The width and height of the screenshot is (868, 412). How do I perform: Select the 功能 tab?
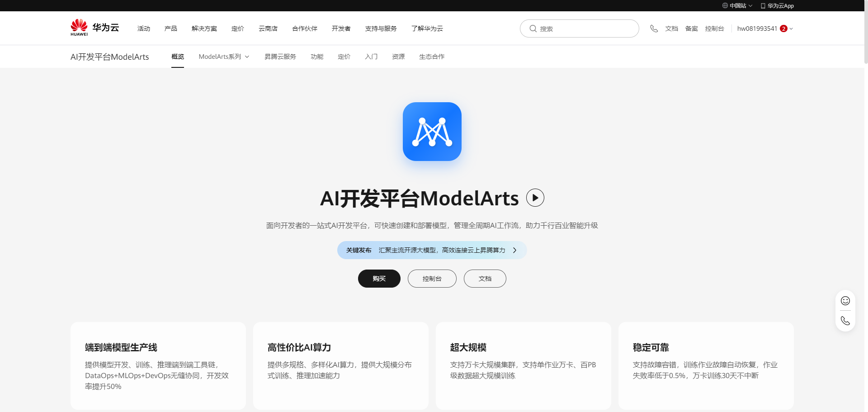317,57
